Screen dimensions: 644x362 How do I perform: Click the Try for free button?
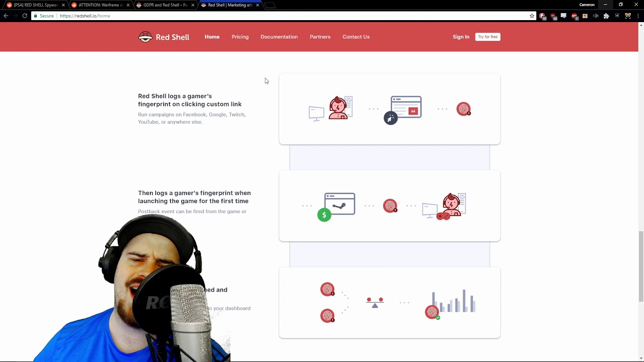point(488,37)
